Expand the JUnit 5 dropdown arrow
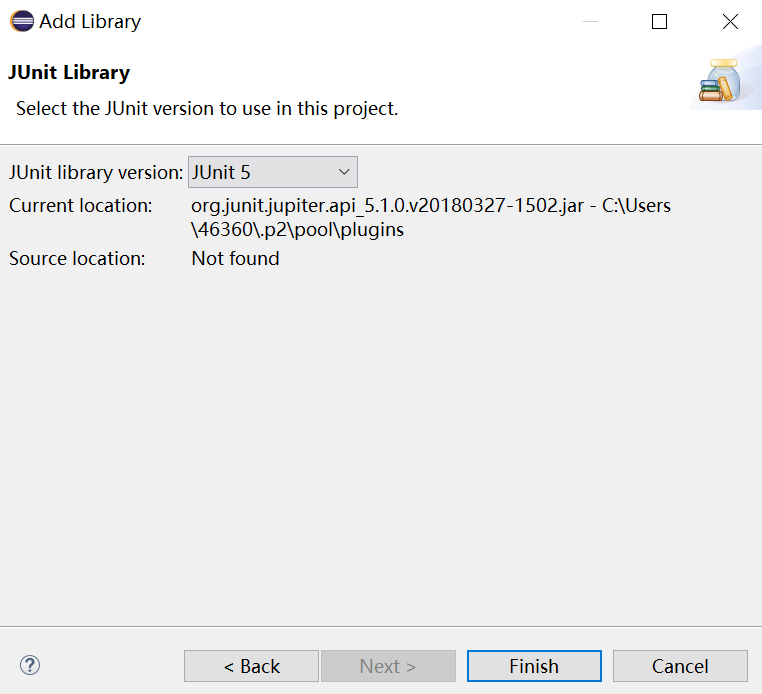Image resolution: width=762 pixels, height=694 pixels. [x=344, y=172]
